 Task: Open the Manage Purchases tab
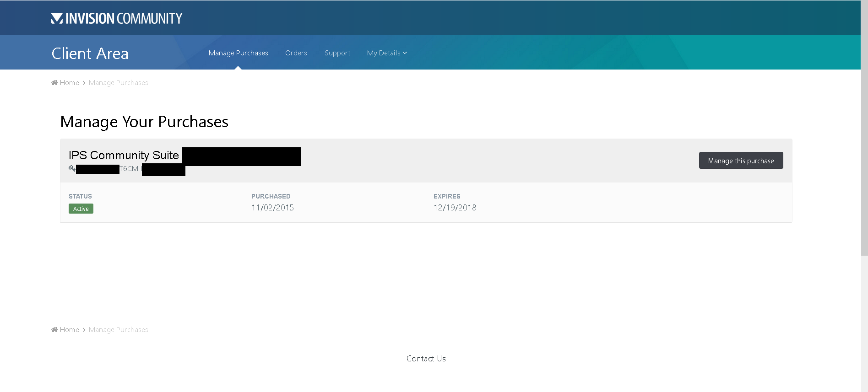(238, 53)
